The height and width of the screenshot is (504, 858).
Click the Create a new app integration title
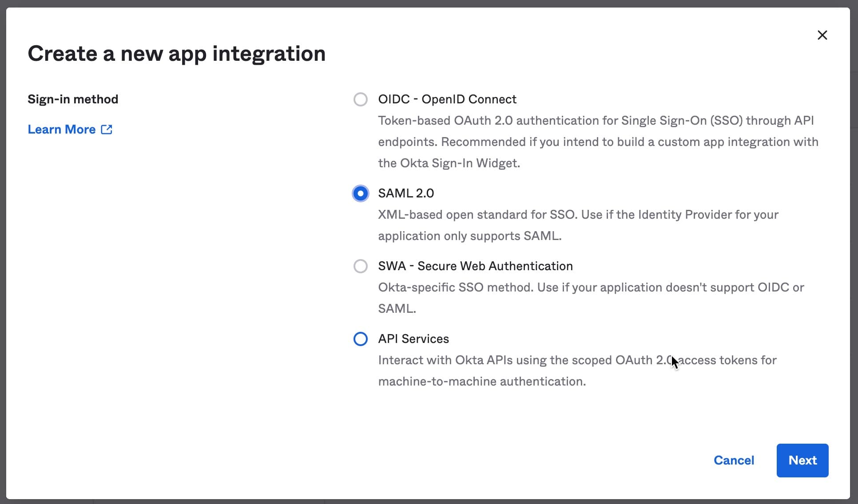coord(176,53)
